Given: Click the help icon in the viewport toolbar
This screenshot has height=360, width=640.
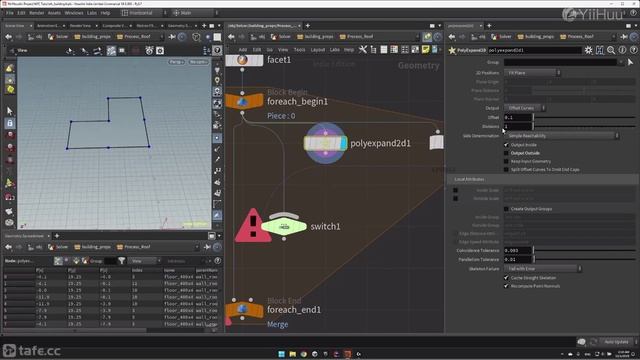Looking at the screenshot, I should (217, 50).
